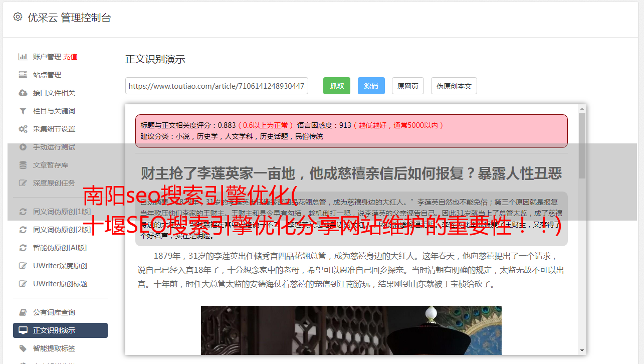The image size is (644, 364).
Task: Click the red 充值 link
Action: pyautogui.click(x=70, y=57)
